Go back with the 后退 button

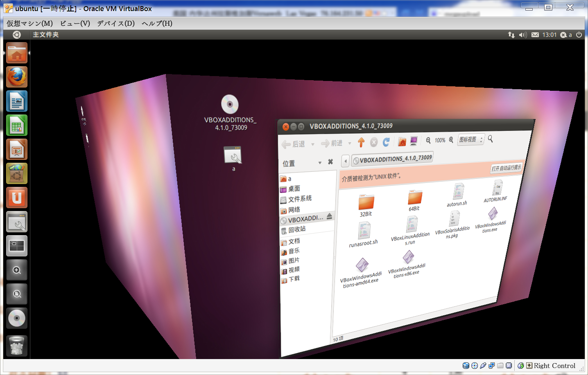tap(293, 144)
